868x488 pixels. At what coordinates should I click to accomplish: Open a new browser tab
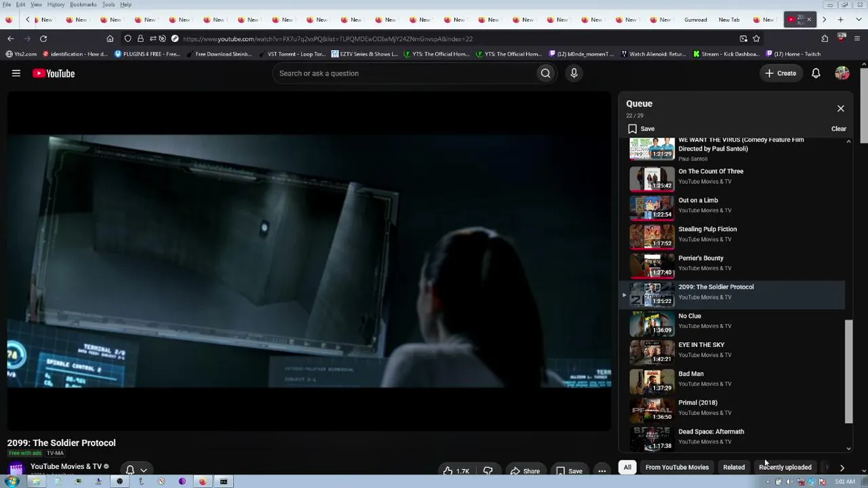click(x=840, y=20)
